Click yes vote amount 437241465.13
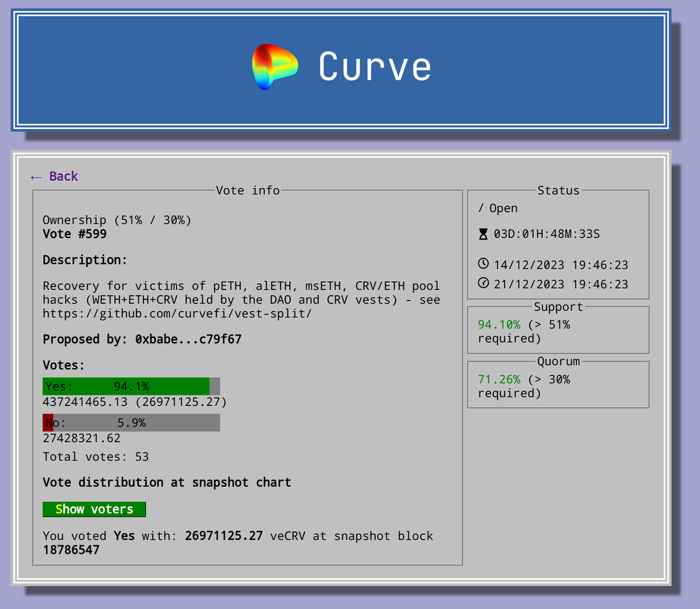The width and height of the screenshot is (700, 609). (x=85, y=402)
